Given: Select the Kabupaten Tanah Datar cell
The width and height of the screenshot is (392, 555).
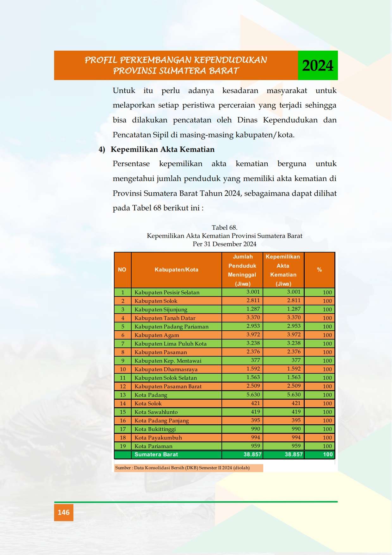Looking at the screenshot, I should pos(177,318).
